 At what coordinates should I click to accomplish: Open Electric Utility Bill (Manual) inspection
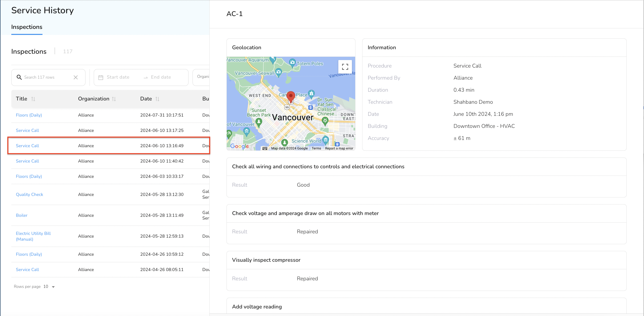point(33,236)
